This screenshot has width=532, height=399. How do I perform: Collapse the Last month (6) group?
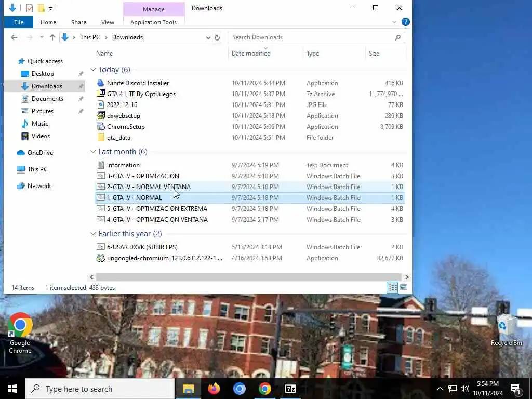93,152
